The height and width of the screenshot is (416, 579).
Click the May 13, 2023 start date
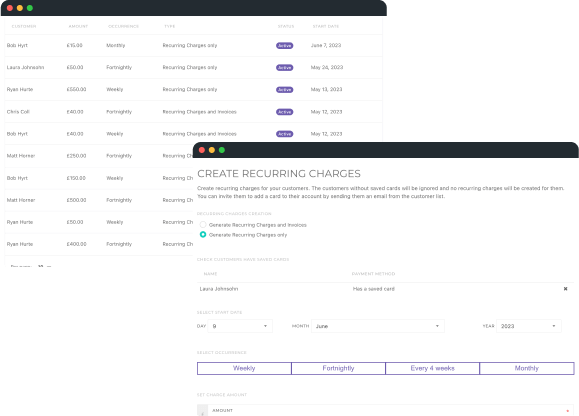326,89
